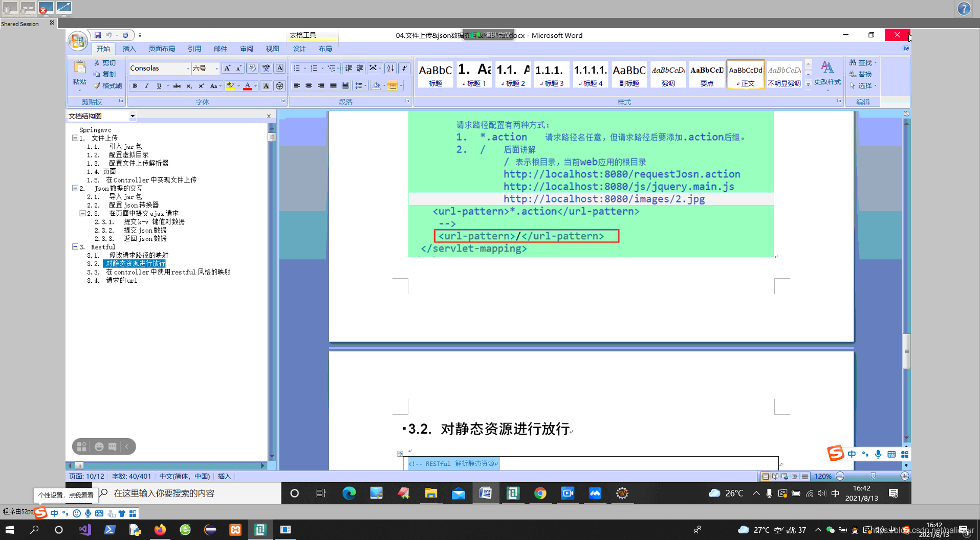
Task: Click the document vertical scrollbar thumb
Action: pos(906,351)
